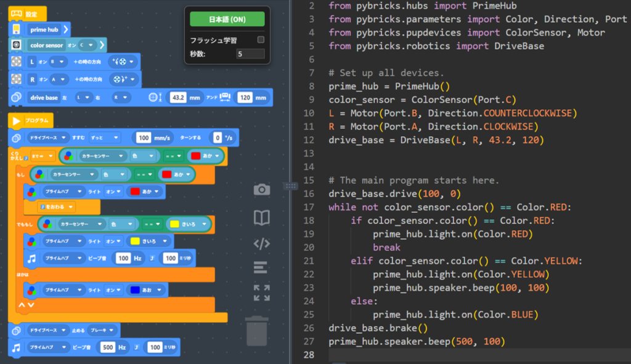Image resolution: width=631 pixels, height=364 pixels.
Task: Enable the フラッシュ学習 checkbox
Action: tap(261, 40)
